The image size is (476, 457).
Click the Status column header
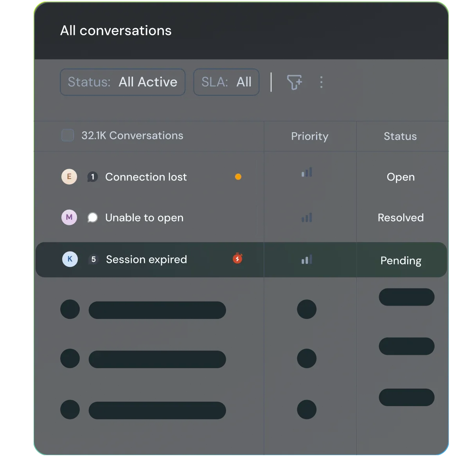pyautogui.click(x=400, y=136)
